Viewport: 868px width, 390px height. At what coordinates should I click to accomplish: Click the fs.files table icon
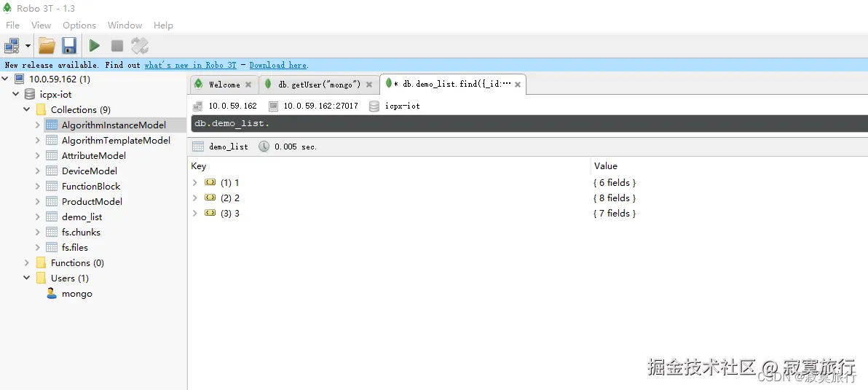52,248
